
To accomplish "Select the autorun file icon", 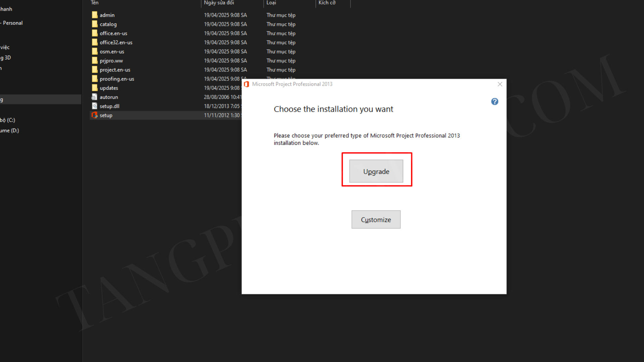I will 95,97.
